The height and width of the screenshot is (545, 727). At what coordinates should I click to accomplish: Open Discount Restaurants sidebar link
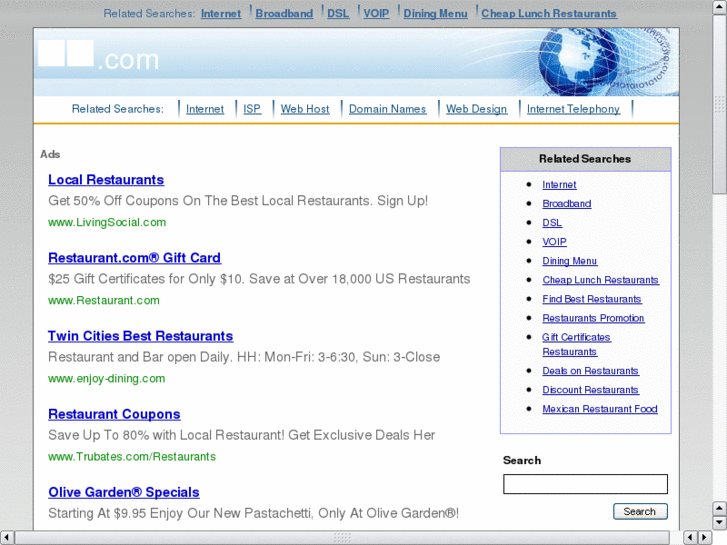tap(591, 390)
